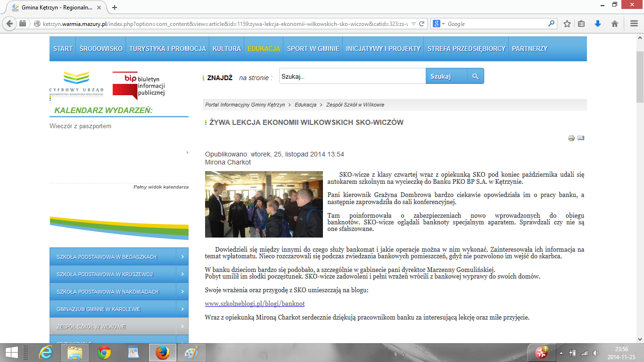Open the bookmarks list icon

[x=582, y=24]
